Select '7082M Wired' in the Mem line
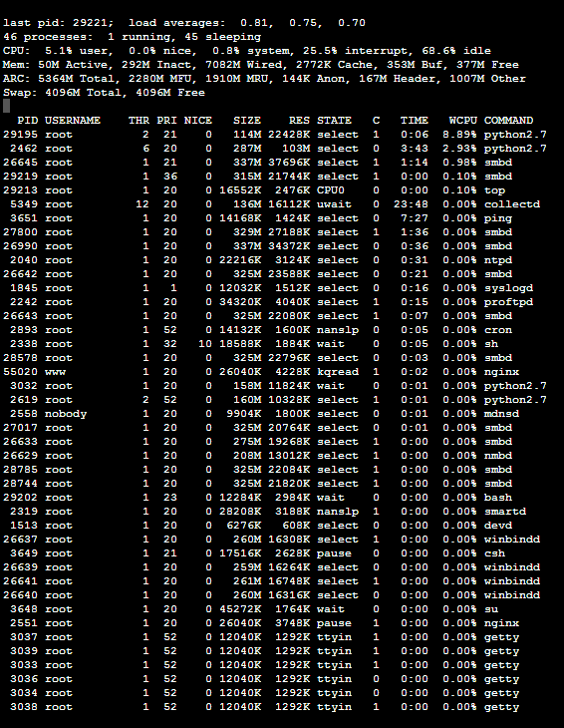564x728 pixels. click(x=241, y=65)
